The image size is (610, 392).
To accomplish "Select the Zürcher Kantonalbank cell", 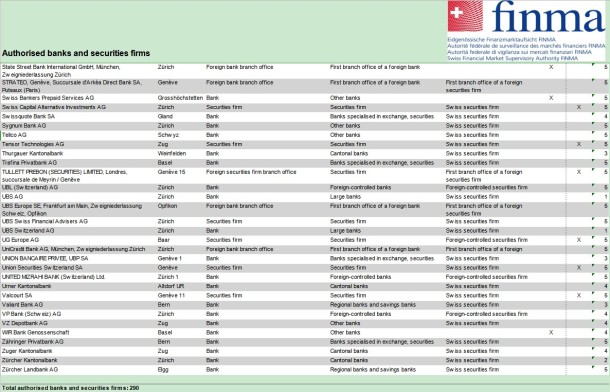I will point(30,360).
